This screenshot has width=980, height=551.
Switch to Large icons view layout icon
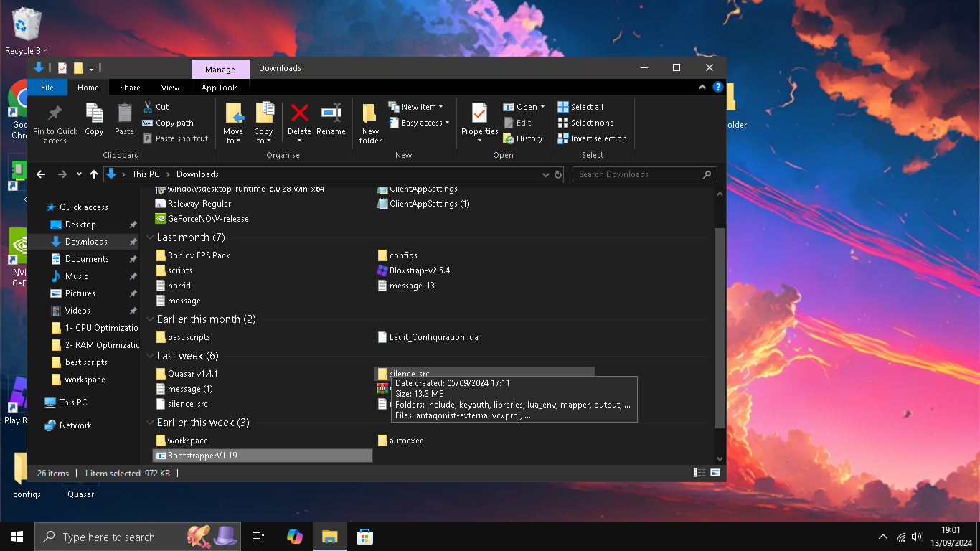[715, 473]
